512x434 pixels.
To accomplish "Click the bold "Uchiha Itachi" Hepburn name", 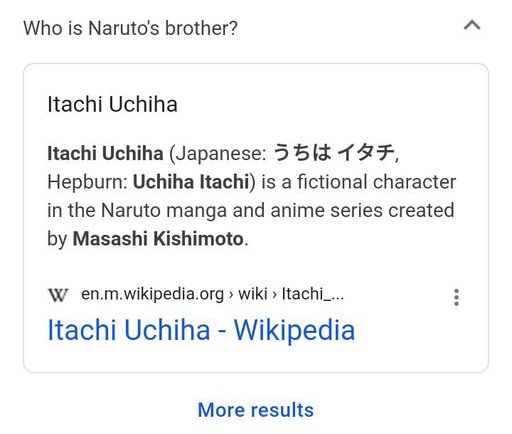I will point(191,182).
